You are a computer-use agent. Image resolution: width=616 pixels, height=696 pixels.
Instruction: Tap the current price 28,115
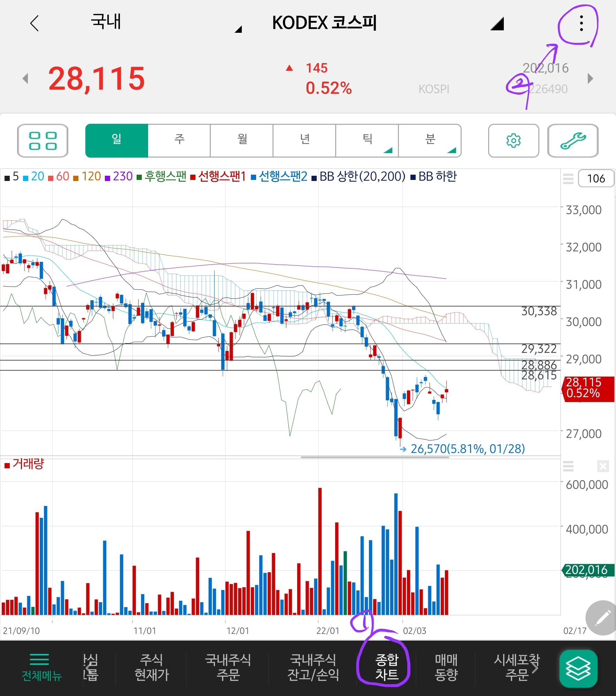[96, 79]
